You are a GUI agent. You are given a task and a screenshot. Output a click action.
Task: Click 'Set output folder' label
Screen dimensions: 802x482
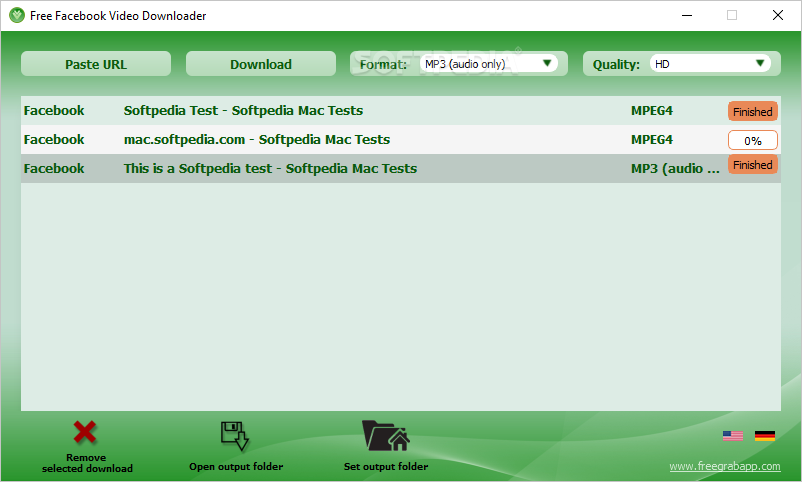[x=386, y=467]
